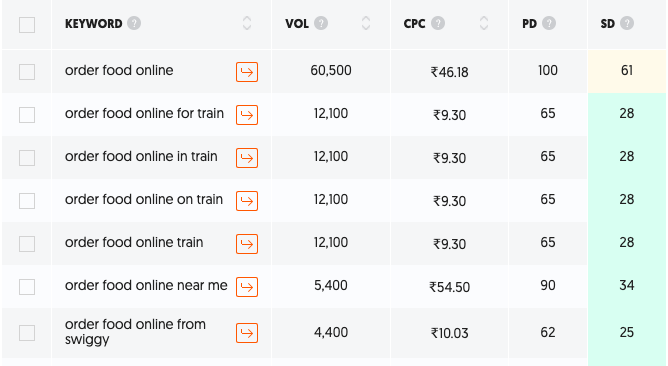
Task: Open arrow icon for 'order food online from swiggy'
Action: (x=247, y=333)
